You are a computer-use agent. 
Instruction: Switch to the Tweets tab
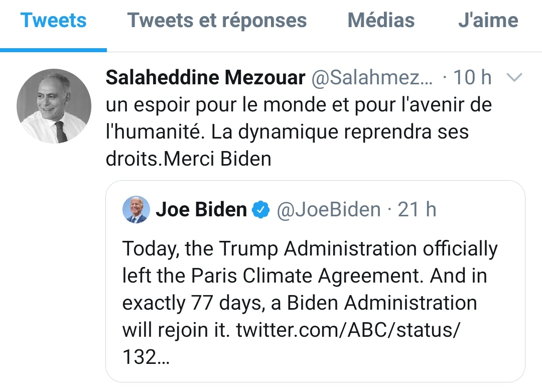pos(53,21)
